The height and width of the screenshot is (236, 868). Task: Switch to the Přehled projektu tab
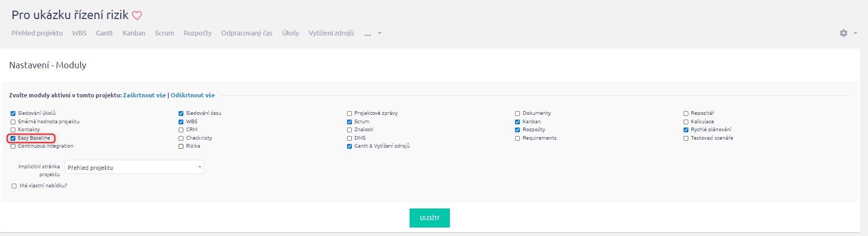(x=37, y=33)
